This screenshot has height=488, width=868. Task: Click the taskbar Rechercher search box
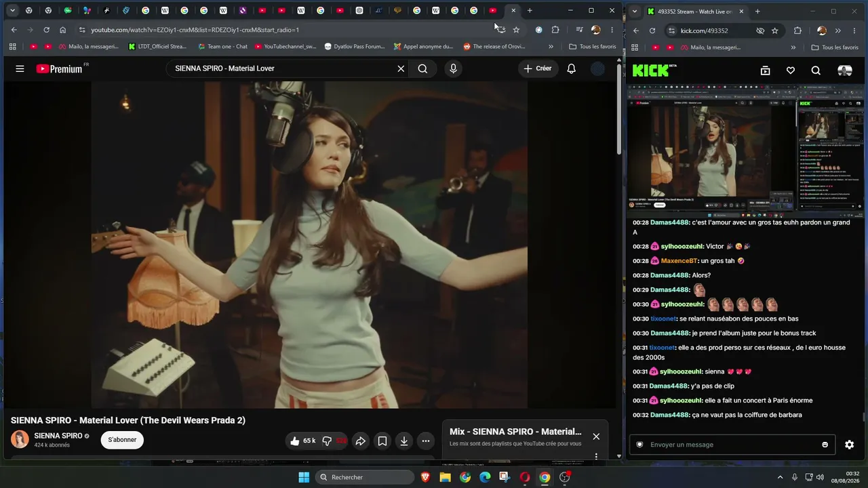click(x=366, y=477)
